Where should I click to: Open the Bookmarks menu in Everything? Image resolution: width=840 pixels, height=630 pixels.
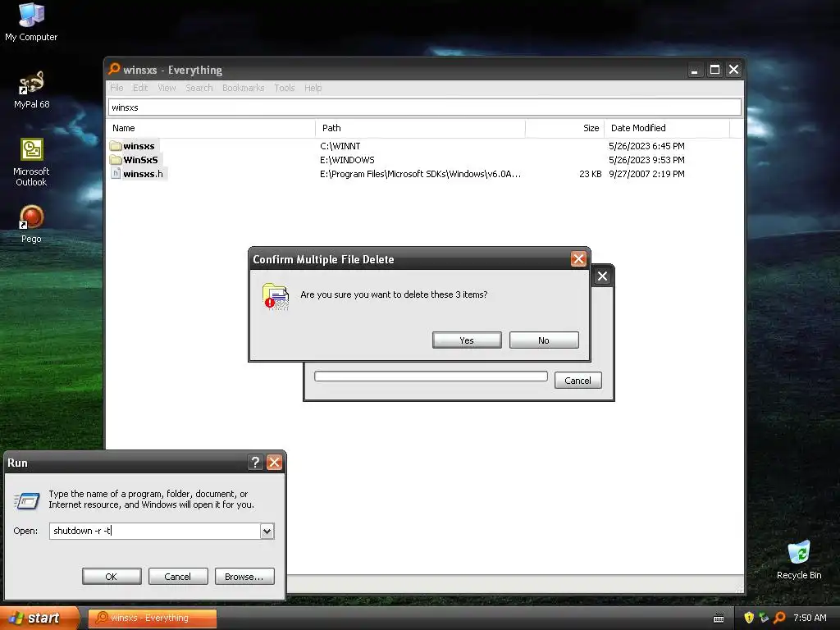point(243,88)
